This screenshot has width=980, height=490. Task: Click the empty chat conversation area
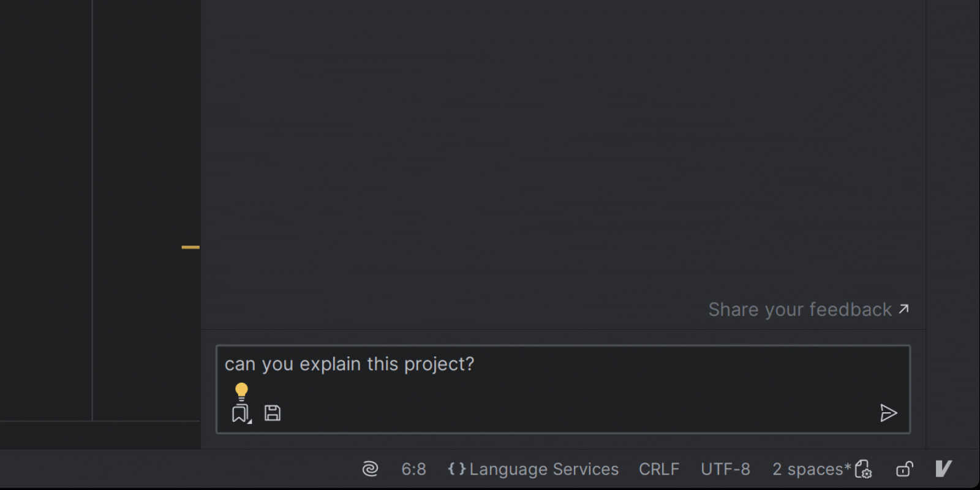tap(562, 153)
